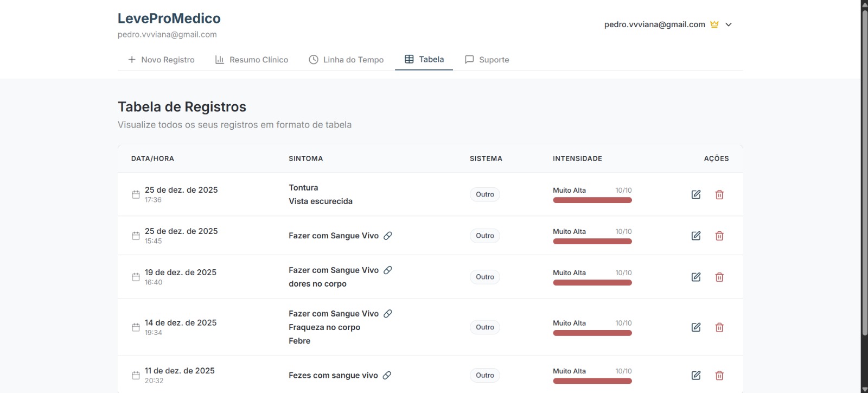Click calendar icon on 14 dez. row
The image size is (868, 393).
(136, 327)
